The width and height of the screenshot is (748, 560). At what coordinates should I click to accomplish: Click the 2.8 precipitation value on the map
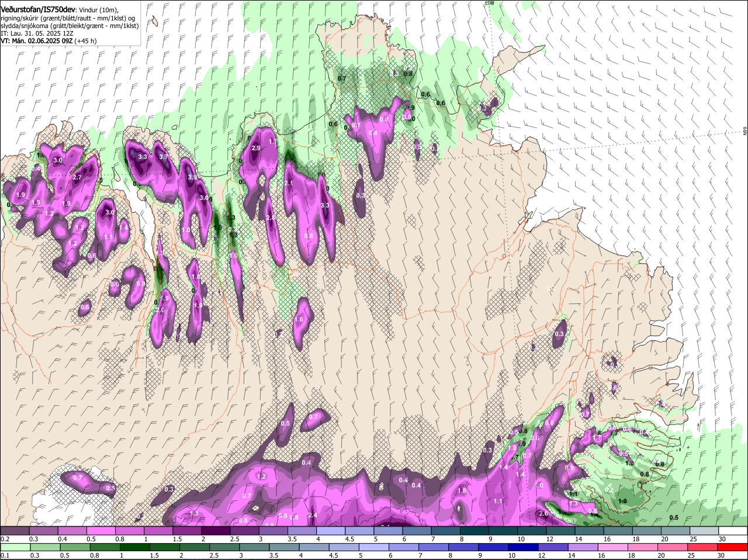271,218
